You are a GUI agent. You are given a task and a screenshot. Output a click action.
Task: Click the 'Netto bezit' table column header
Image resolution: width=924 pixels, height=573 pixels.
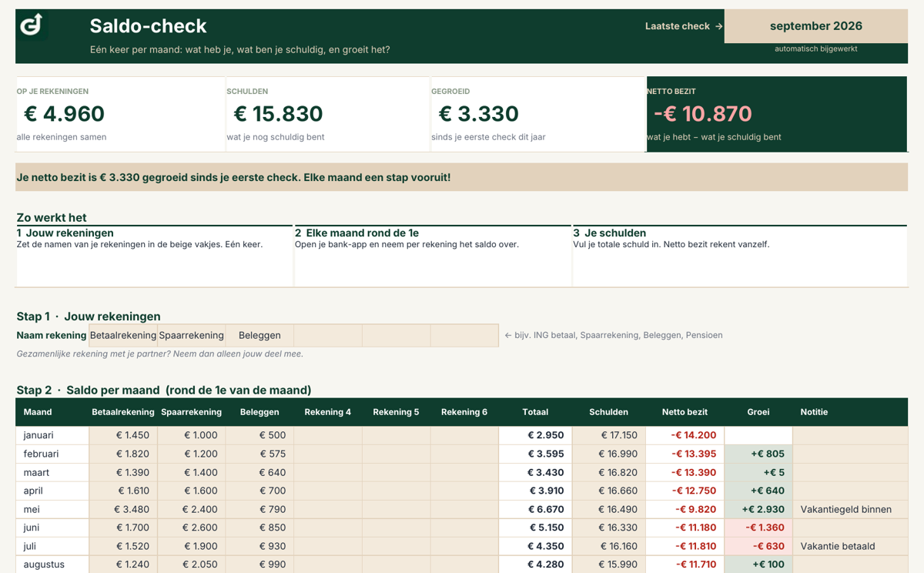point(685,412)
